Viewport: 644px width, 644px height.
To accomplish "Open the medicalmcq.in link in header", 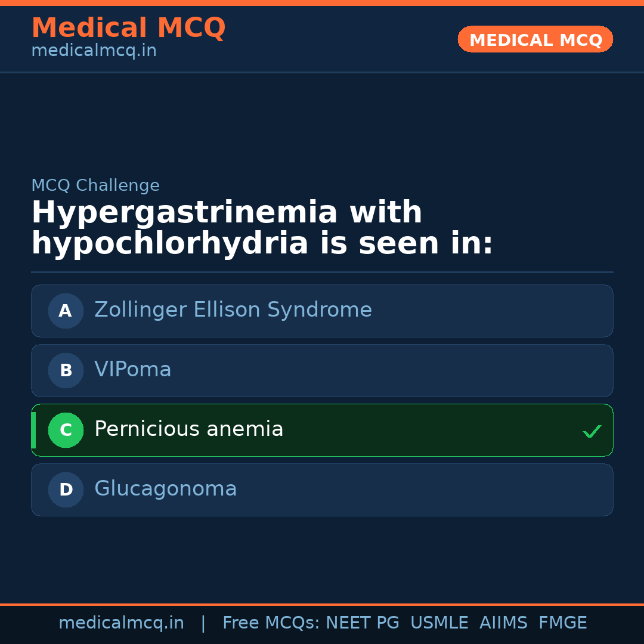I will pyautogui.click(x=94, y=51).
